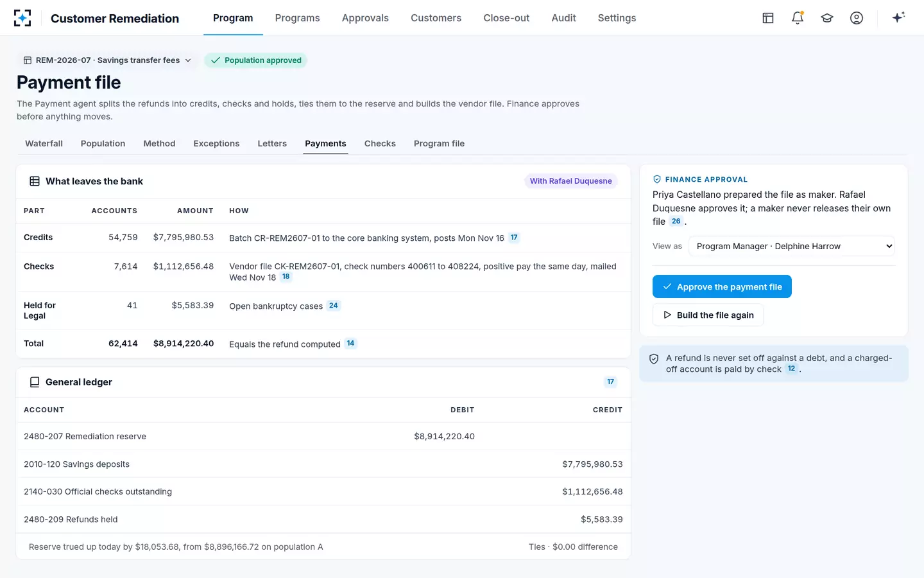Screen dimensions: 924x578
Task: Click reference badge 24 beside bankruptcy cases
Action: point(334,306)
